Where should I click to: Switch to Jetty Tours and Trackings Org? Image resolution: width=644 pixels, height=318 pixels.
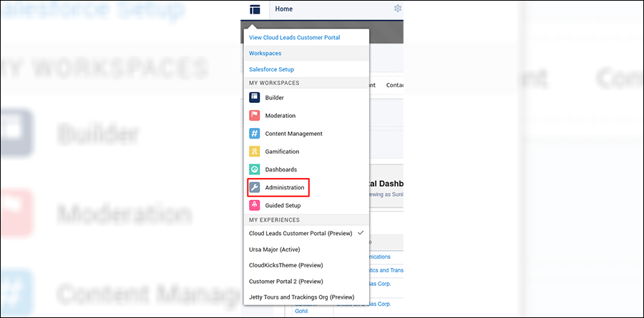coord(301,297)
